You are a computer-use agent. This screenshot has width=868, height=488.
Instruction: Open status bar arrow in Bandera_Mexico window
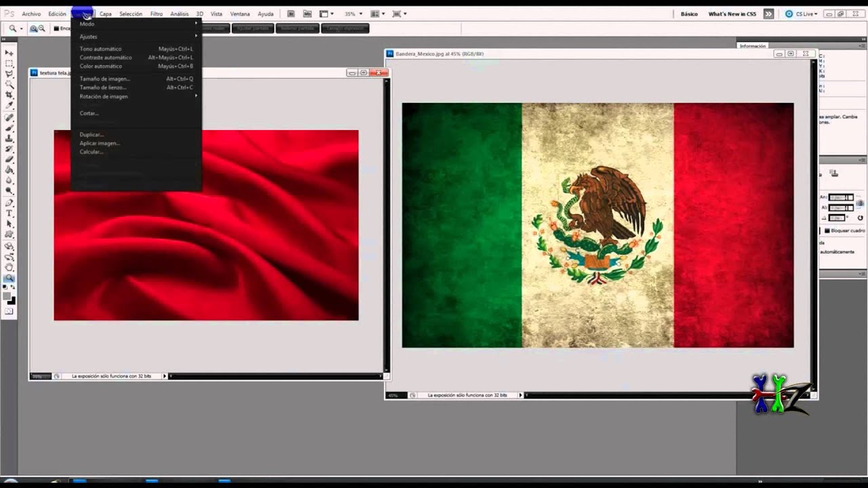click(x=521, y=394)
